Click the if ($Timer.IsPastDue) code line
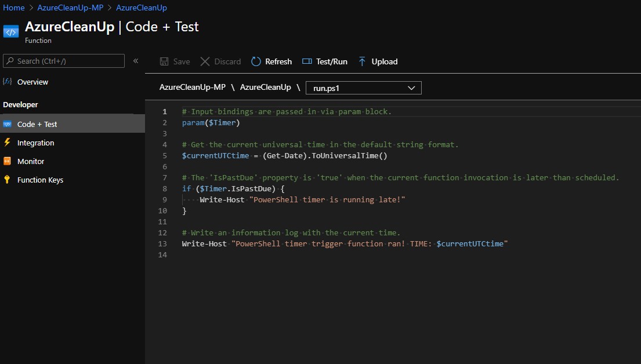 click(x=233, y=189)
